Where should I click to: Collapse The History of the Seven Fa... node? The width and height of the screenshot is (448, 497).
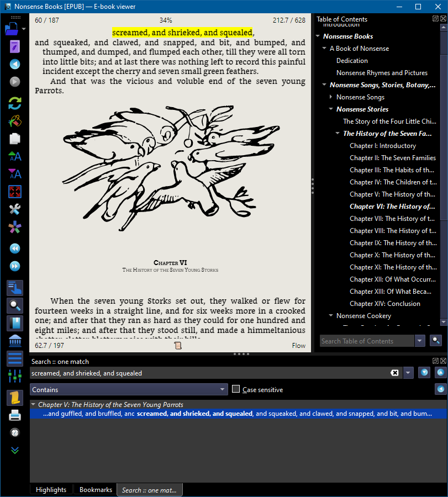click(338, 133)
